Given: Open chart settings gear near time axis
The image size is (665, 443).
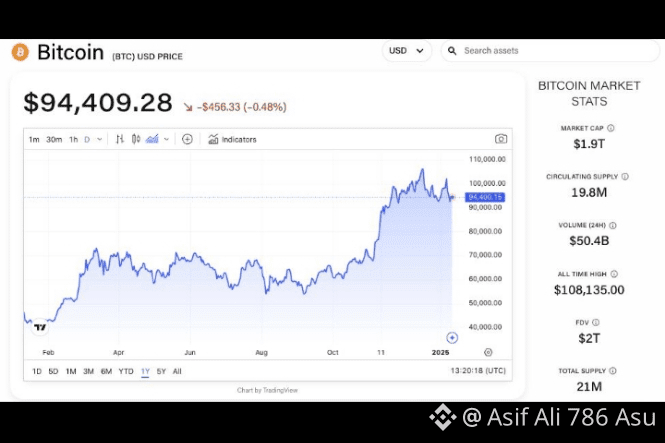Looking at the screenshot, I should coord(488,352).
